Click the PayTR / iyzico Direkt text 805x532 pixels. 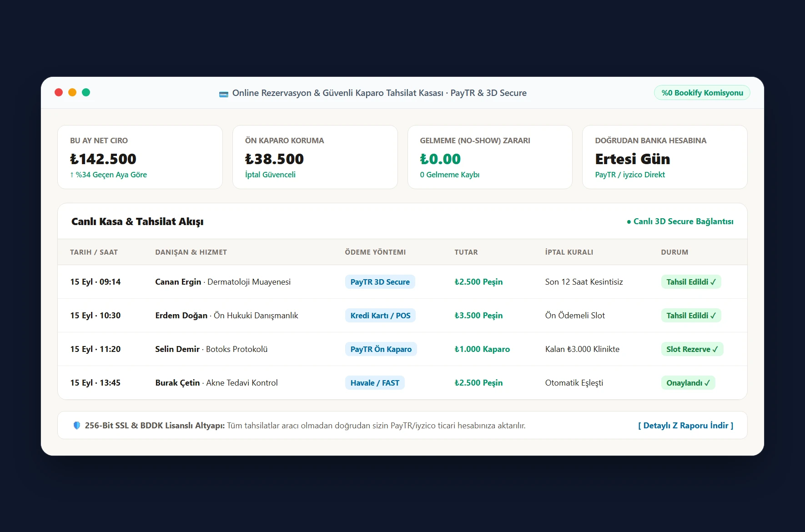coord(630,175)
